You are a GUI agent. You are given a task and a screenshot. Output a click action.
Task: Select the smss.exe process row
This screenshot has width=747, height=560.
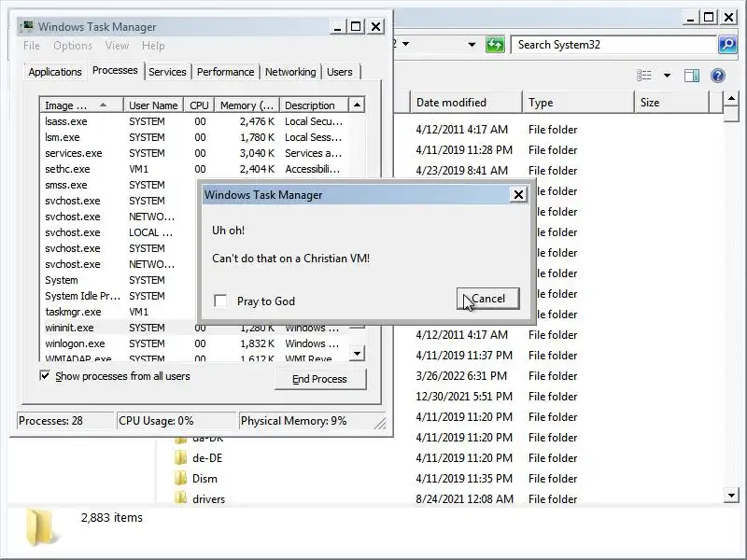coord(120,185)
